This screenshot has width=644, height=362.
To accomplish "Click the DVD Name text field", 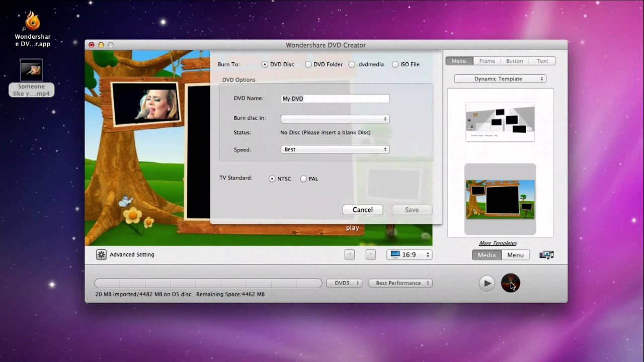I will [x=335, y=99].
